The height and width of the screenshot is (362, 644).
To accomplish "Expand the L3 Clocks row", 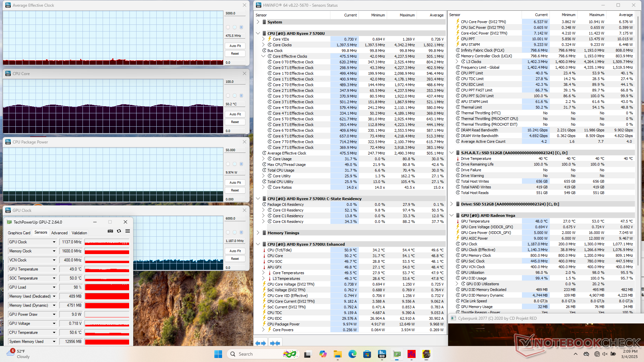I will [457, 62].
